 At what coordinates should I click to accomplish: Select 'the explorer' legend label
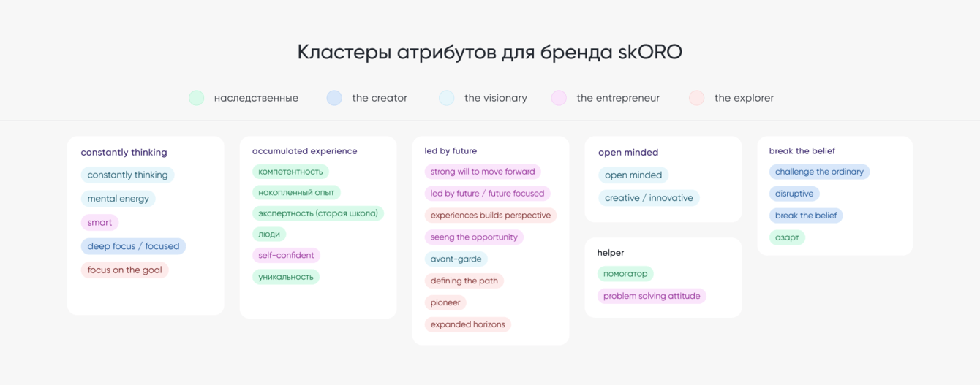tap(744, 98)
